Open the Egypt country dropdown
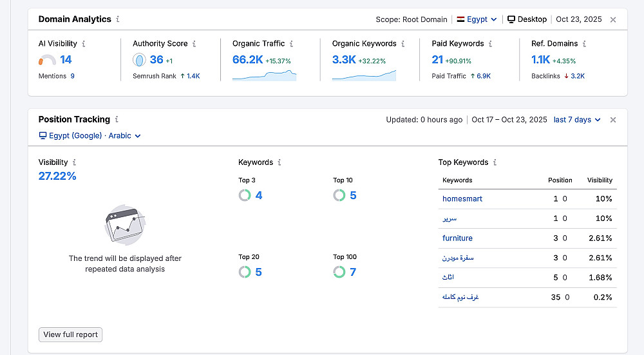This screenshot has height=355, width=644. (477, 19)
